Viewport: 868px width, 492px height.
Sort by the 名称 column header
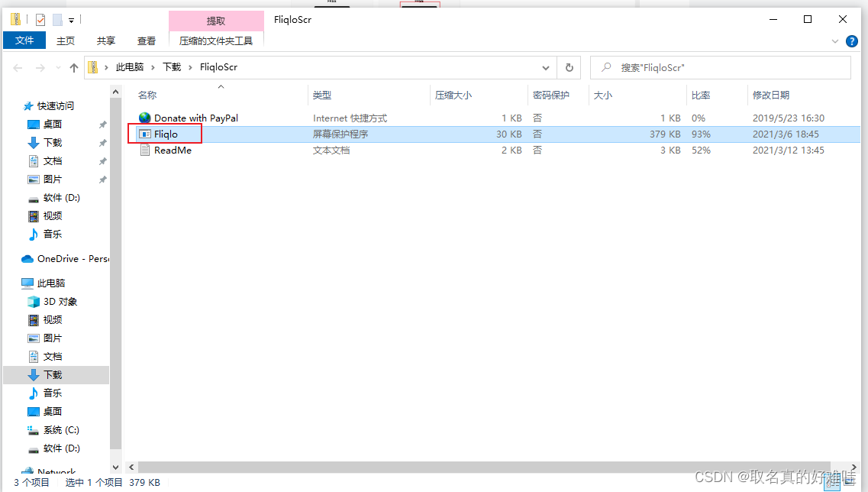[x=147, y=95]
